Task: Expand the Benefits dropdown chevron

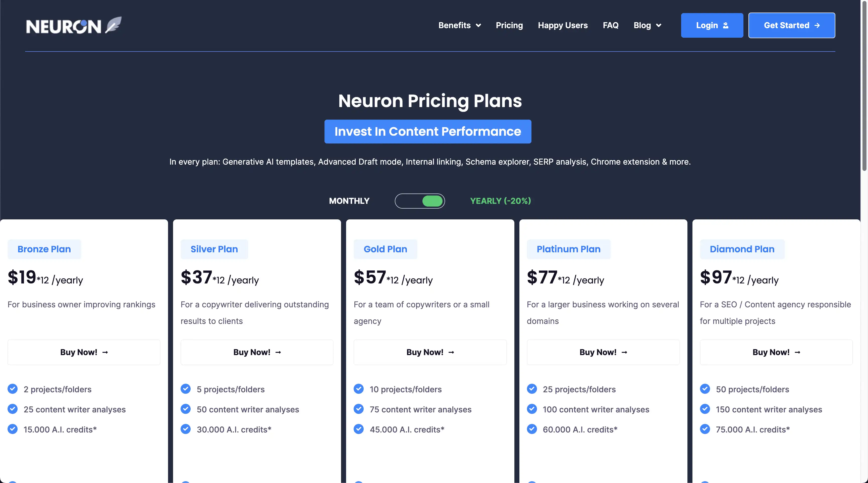Action: (478, 26)
